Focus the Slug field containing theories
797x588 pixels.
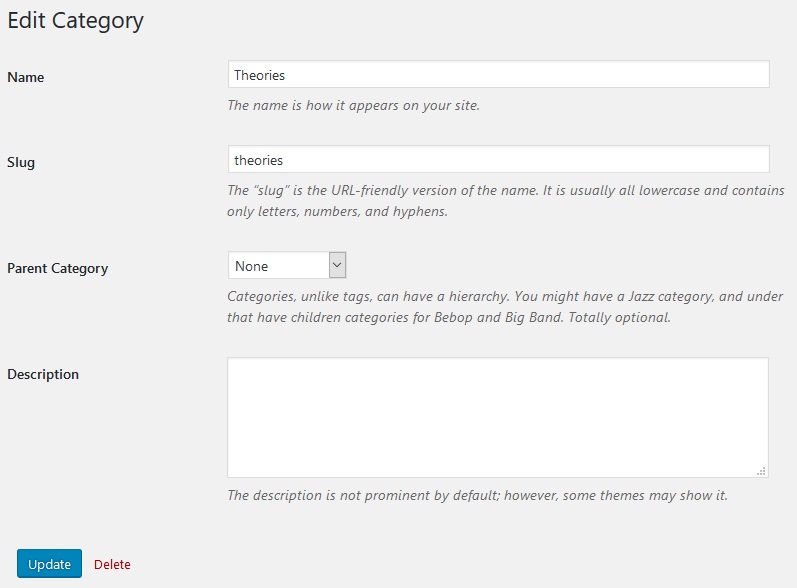click(x=498, y=159)
